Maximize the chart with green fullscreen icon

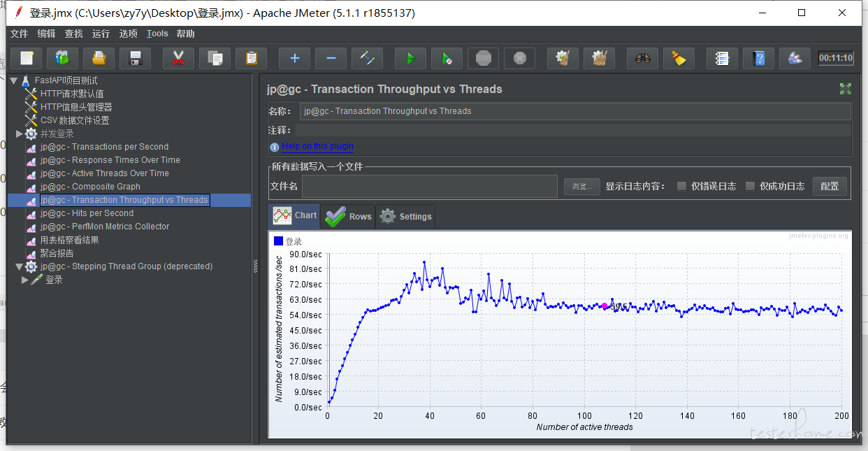846,89
